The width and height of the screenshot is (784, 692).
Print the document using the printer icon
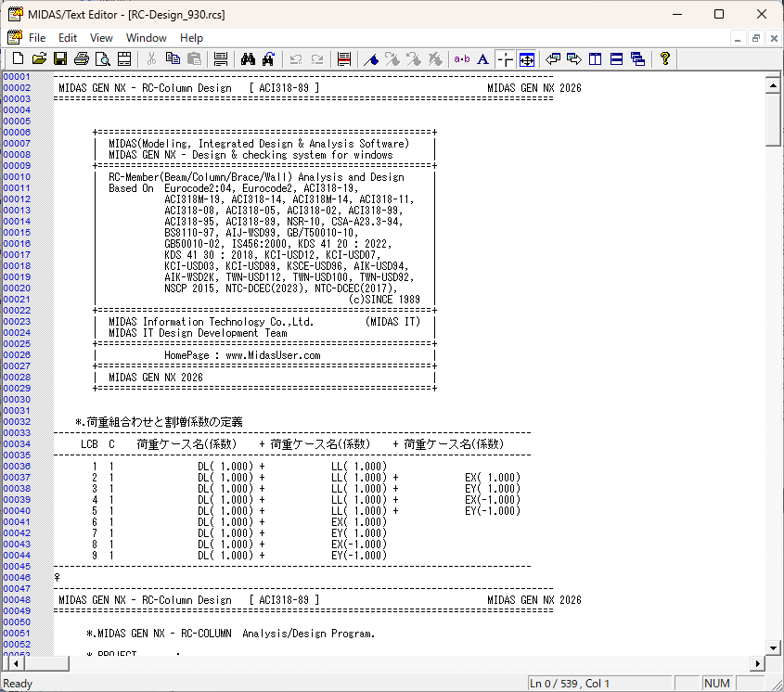[82, 59]
